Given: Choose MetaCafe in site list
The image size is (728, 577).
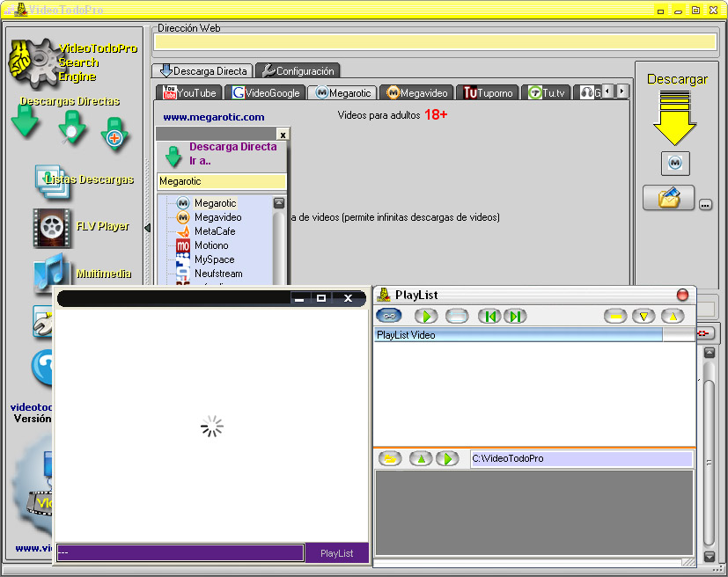Looking at the screenshot, I should click(x=215, y=231).
